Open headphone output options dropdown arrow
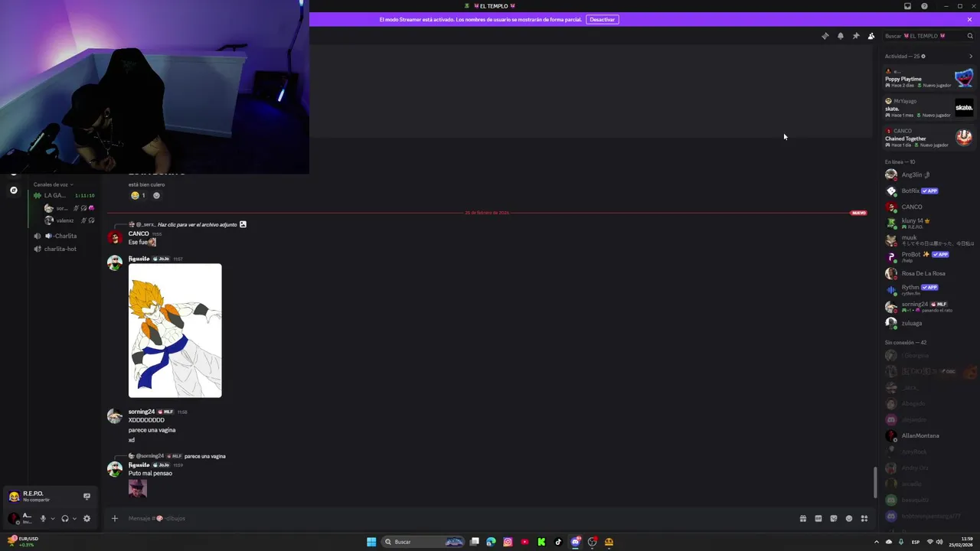This screenshot has height=551, width=980. [74, 518]
